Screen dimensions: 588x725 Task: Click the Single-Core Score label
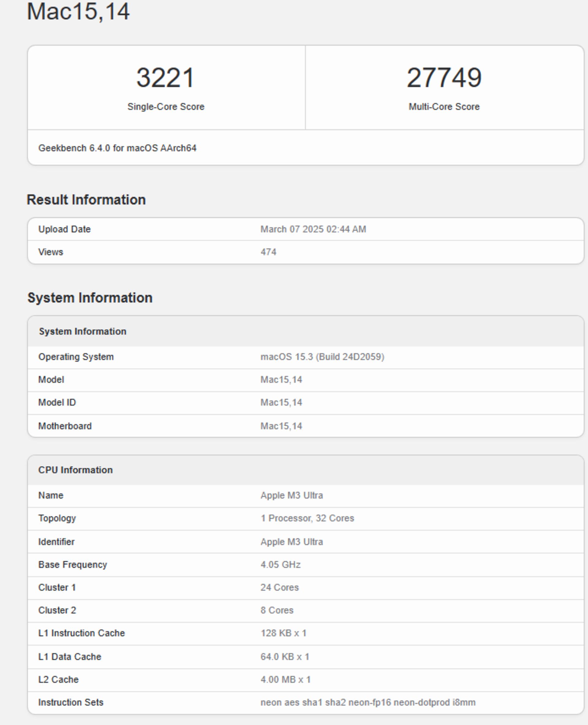click(166, 107)
